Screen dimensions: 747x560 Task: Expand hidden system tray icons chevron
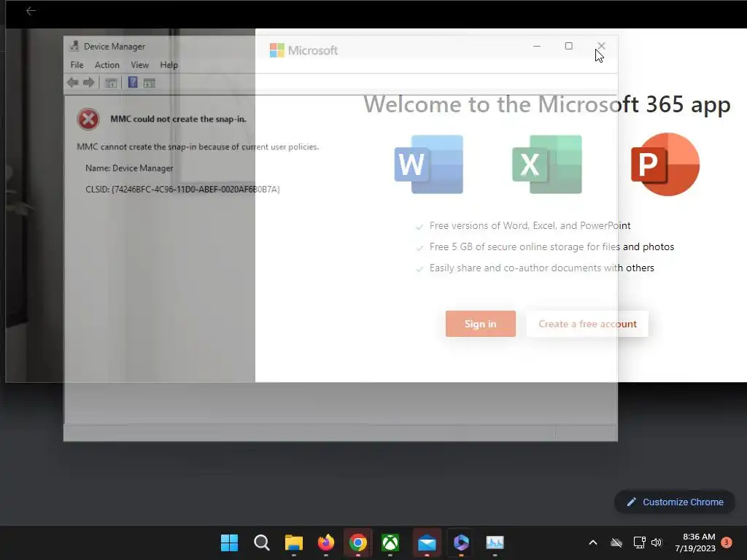point(593,542)
